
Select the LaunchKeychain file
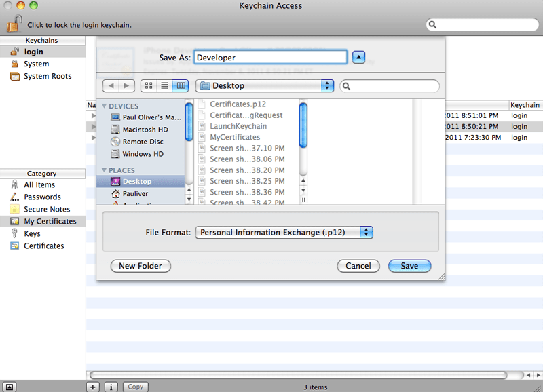coord(238,126)
